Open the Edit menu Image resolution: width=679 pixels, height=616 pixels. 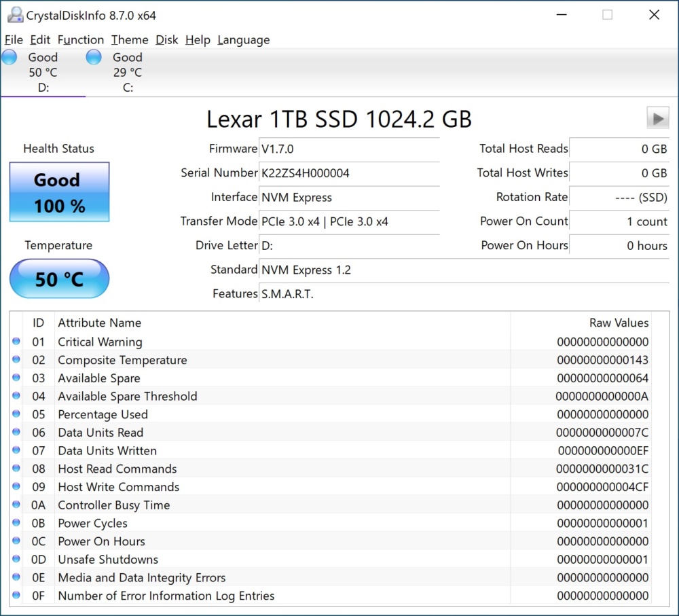(40, 40)
